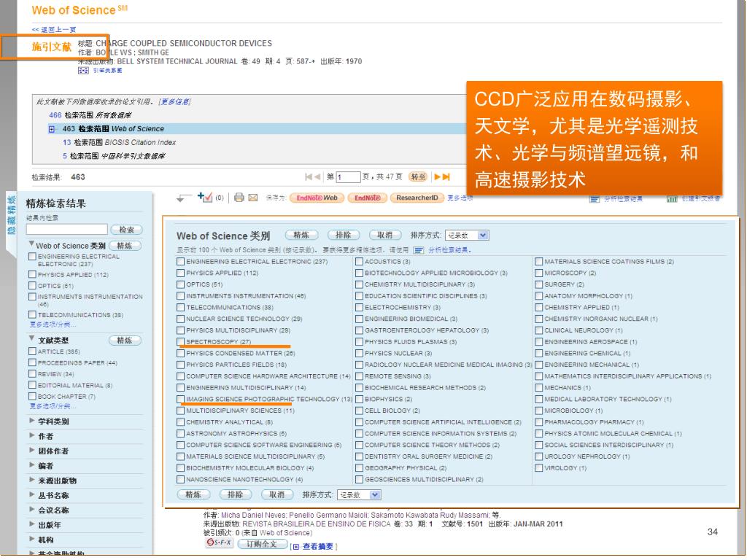This screenshot has width=747, height=560.
Task: Click the search-within-results text box
Action: (67, 230)
